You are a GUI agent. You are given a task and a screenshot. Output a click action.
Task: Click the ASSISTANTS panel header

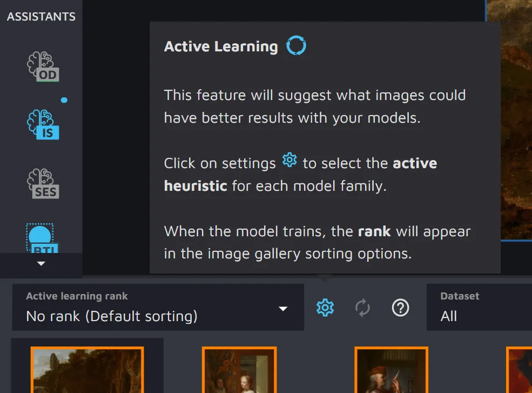coord(41,16)
